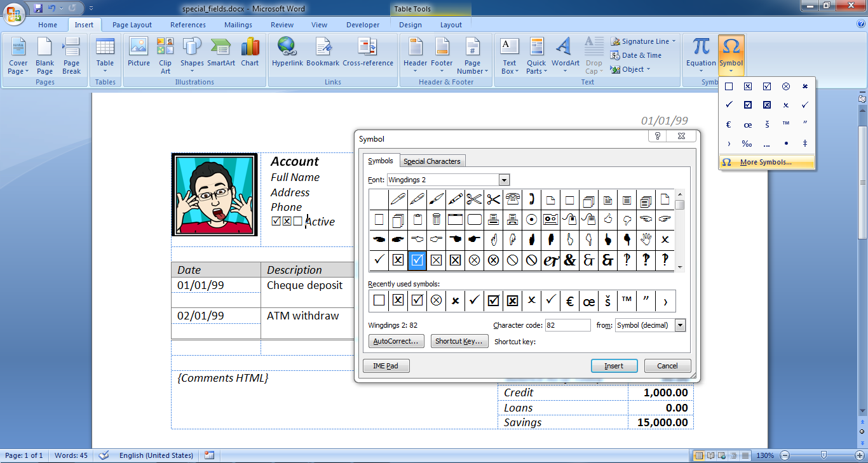The height and width of the screenshot is (463, 868).
Task: Zoom out with the minus button
Action: (x=785, y=455)
